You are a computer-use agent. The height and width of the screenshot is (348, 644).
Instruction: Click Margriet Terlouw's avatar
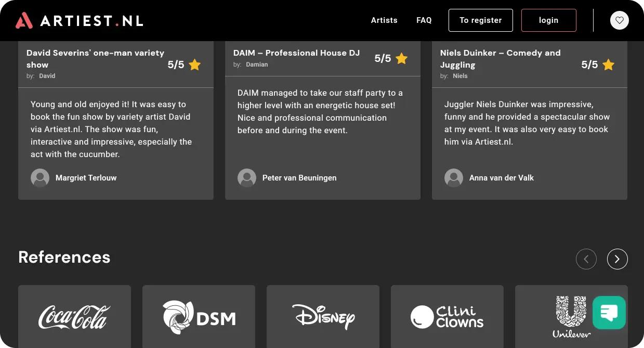tap(40, 178)
